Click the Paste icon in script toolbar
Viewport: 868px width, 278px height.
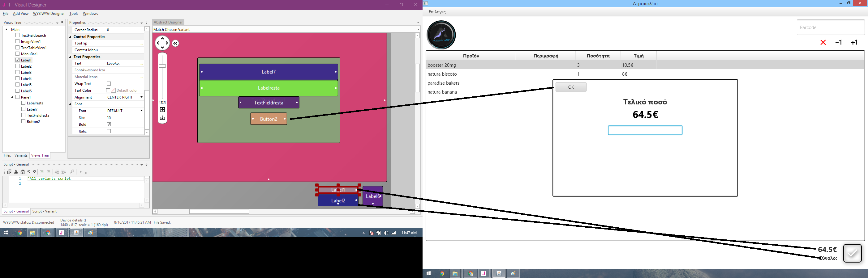coord(22,172)
